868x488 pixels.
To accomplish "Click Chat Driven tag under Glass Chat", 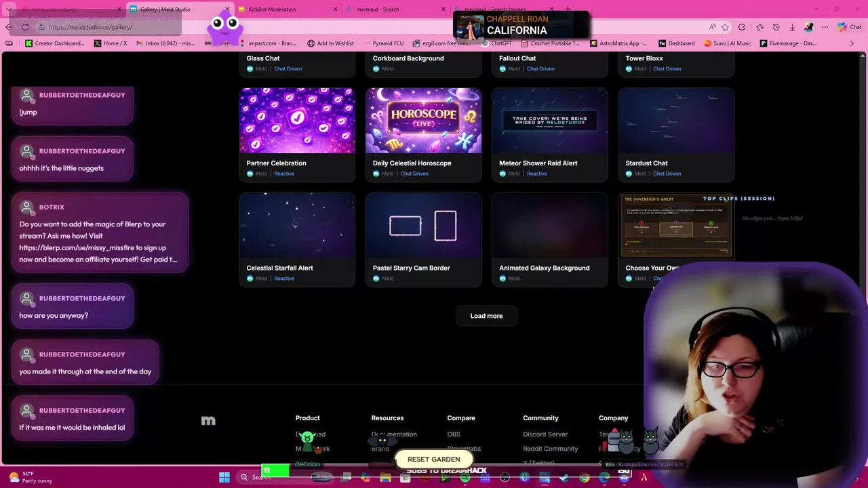I will 288,68.
